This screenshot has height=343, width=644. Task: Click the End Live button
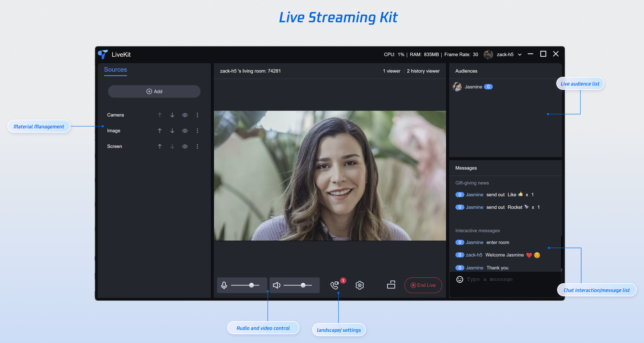coord(423,285)
